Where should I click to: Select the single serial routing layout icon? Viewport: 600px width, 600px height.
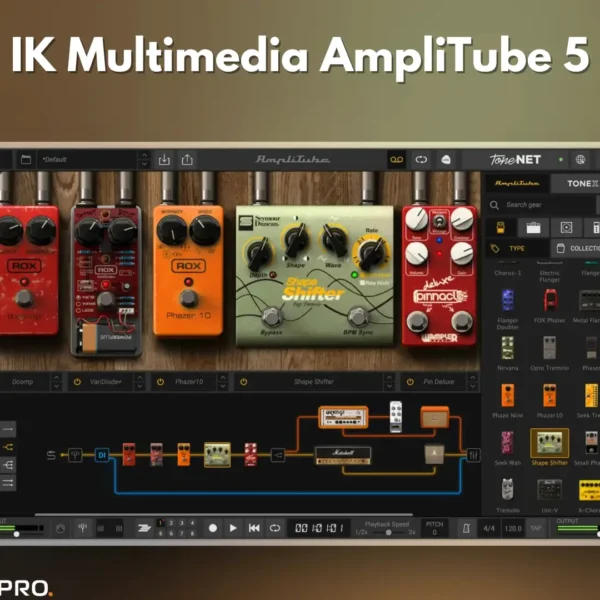pyautogui.click(x=8, y=429)
